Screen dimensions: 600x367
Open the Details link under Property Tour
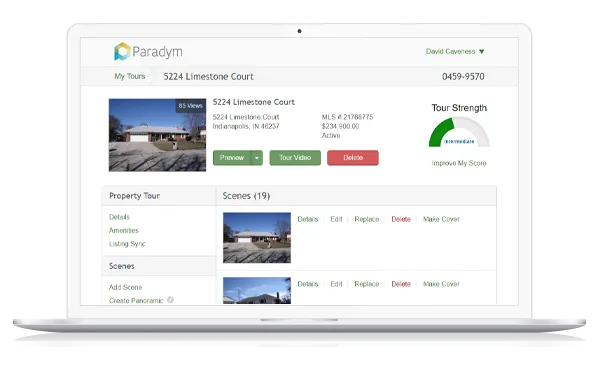pos(119,217)
